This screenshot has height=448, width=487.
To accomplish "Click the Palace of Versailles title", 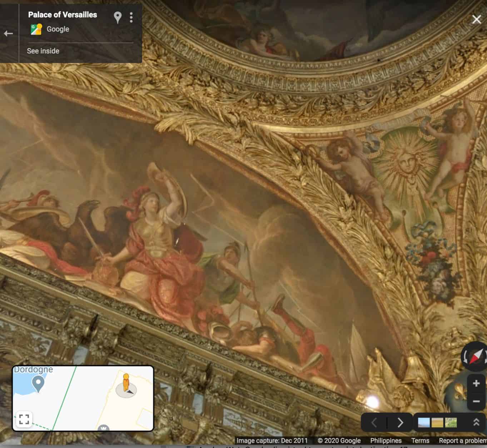I will pos(63,15).
